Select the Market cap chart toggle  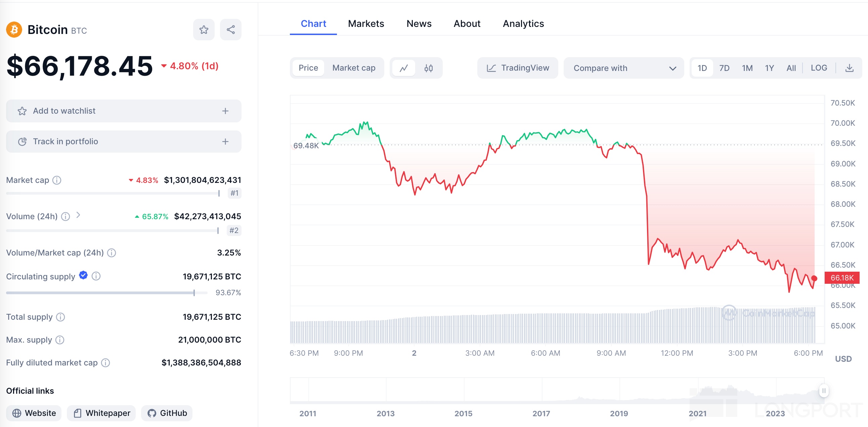[353, 68]
